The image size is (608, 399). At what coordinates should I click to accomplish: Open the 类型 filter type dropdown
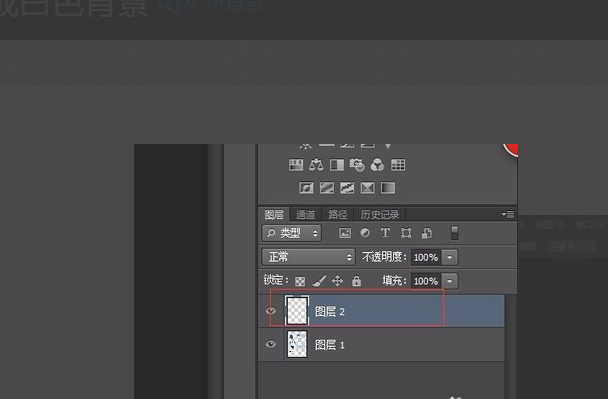click(x=292, y=233)
